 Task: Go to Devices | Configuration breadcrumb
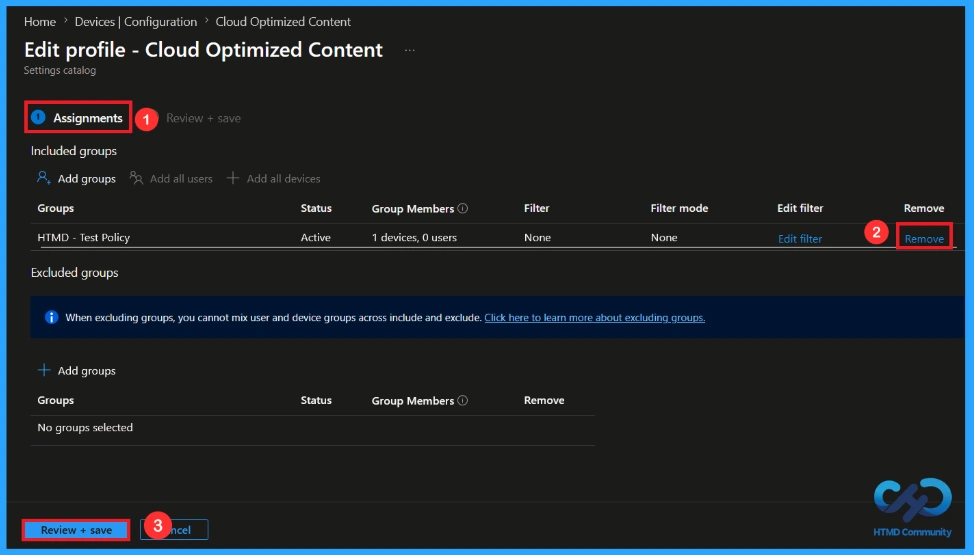135,22
